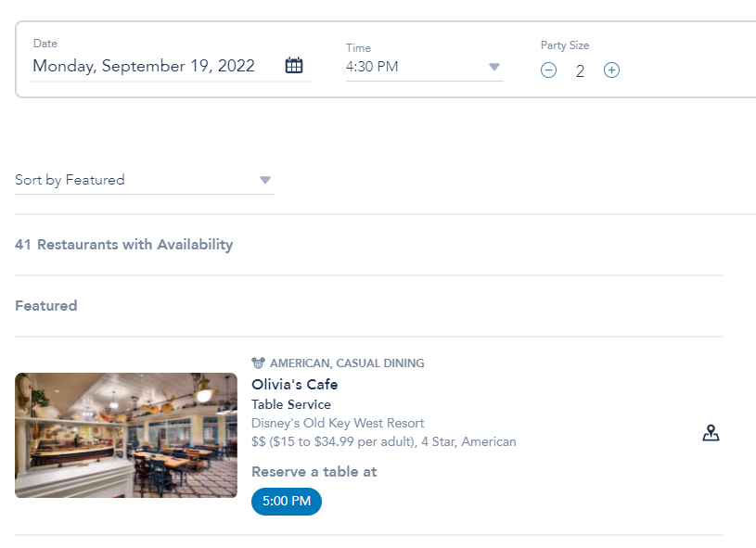This screenshot has height=548, width=756.
Task: Click Monday, September 19, 2022 date field
Action: click(x=144, y=66)
